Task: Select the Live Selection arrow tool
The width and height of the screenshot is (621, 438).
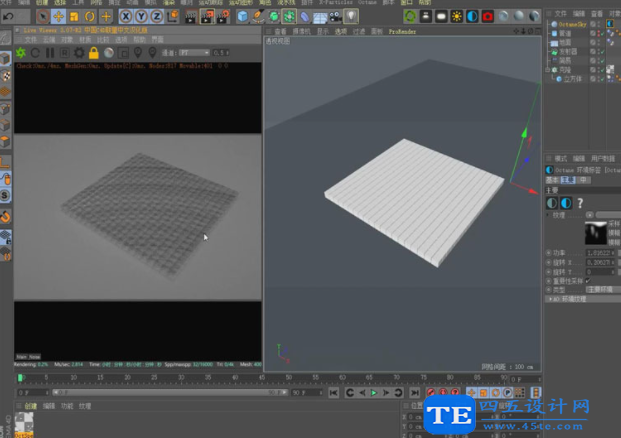Action: point(43,17)
